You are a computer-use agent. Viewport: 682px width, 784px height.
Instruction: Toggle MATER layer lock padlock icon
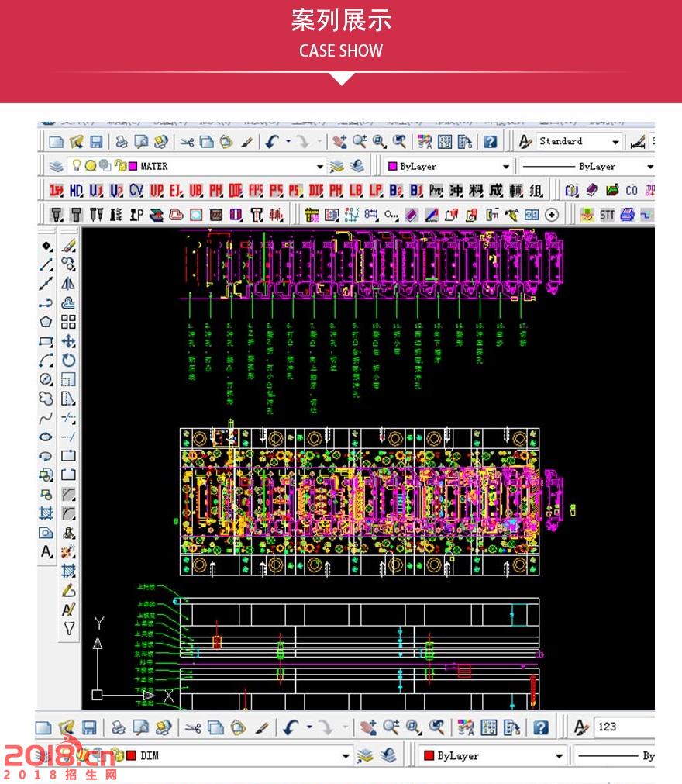pos(120,165)
